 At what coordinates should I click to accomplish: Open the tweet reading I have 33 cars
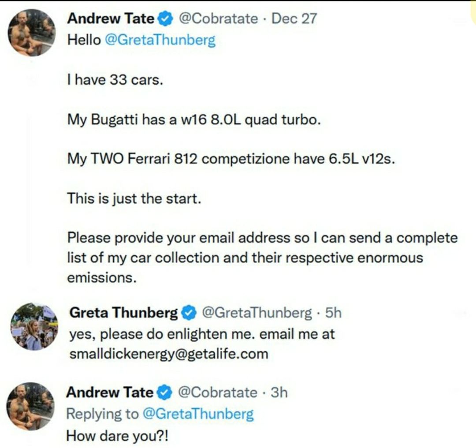coord(115,80)
